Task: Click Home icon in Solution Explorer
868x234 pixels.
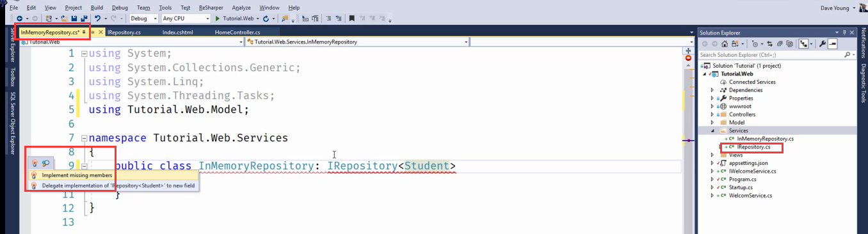Action: [x=725, y=44]
